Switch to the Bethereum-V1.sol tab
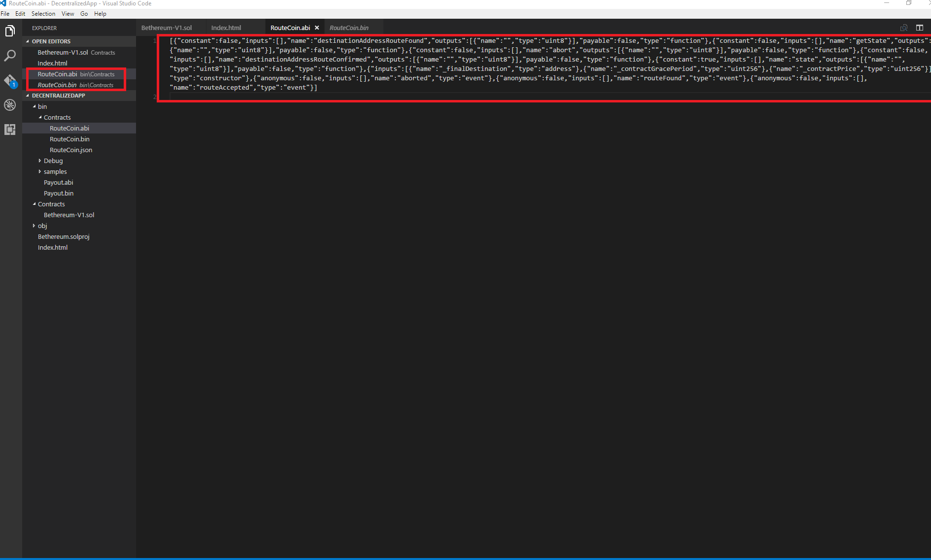The width and height of the screenshot is (931, 560). tap(166, 28)
